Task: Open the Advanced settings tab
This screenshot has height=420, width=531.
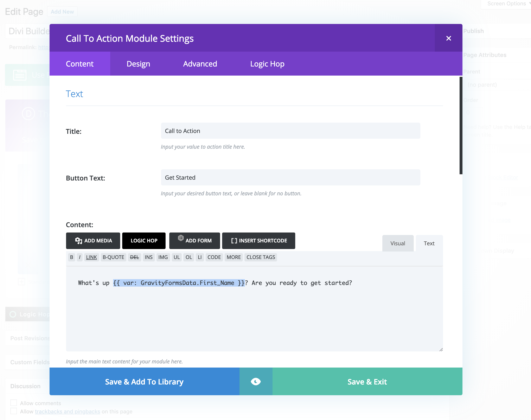Action: pyautogui.click(x=200, y=64)
